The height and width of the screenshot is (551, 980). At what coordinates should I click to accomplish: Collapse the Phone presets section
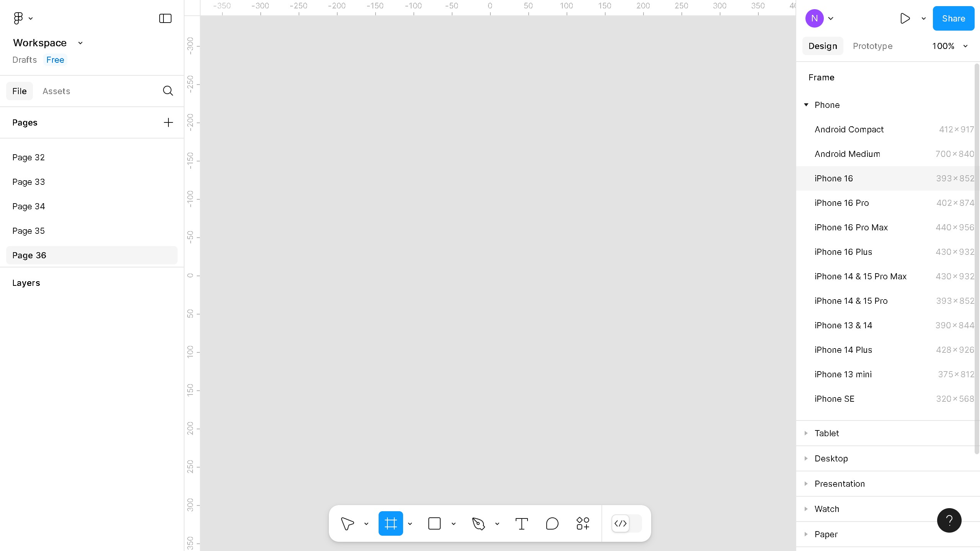(806, 105)
